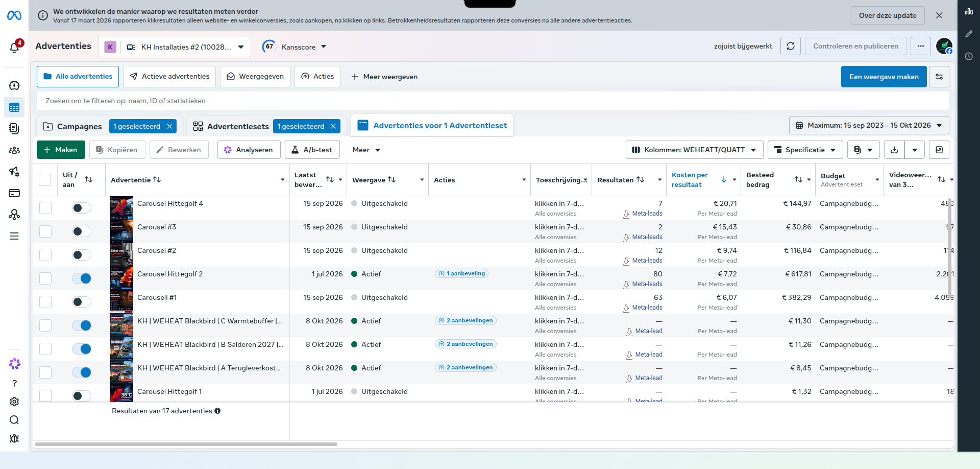Click the Meta logo icon
The width and height of the screenshot is (980, 469).
point(14,16)
